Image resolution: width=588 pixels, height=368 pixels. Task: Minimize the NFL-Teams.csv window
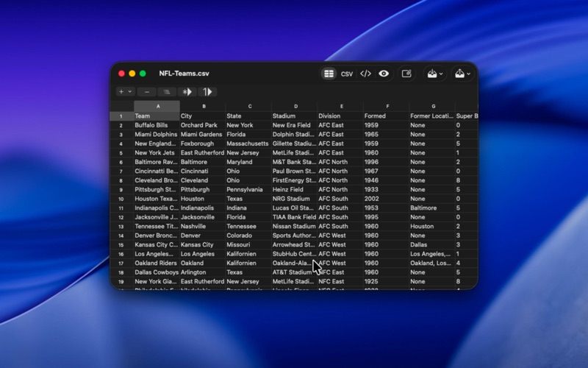tap(132, 74)
